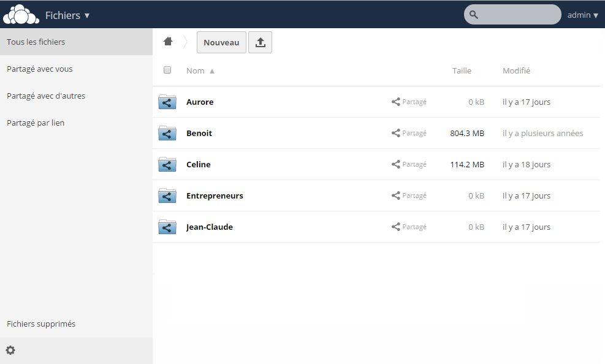Open the Celine folder name
The height and width of the screenshot is (364, 605).
(x=199, y=164)
